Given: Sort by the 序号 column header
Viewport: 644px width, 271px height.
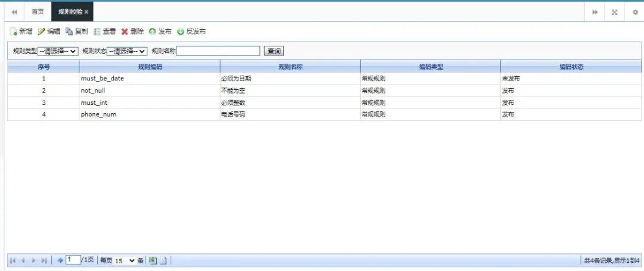Looking at the screenshot, I should pyautogui.click(x=44, y=67).
